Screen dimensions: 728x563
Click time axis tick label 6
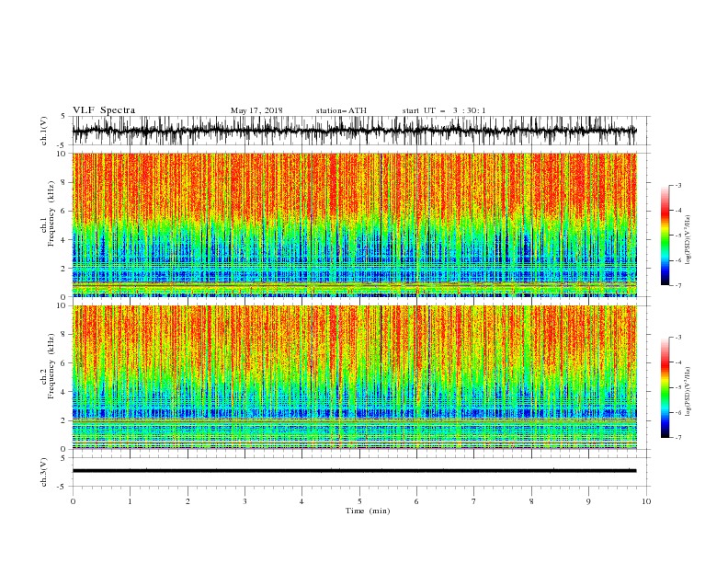pyautogui.click(x=417, y=501)
